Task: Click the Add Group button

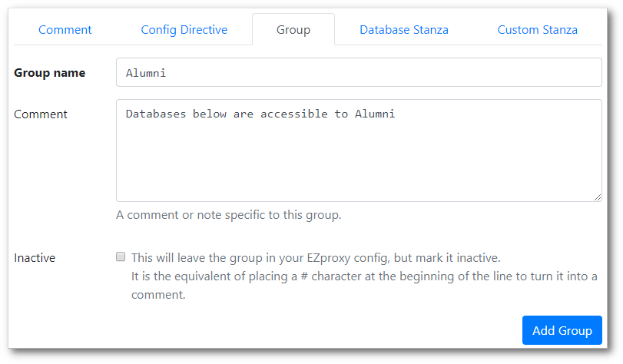Action: pyautogui.click(x=562, y=330)
